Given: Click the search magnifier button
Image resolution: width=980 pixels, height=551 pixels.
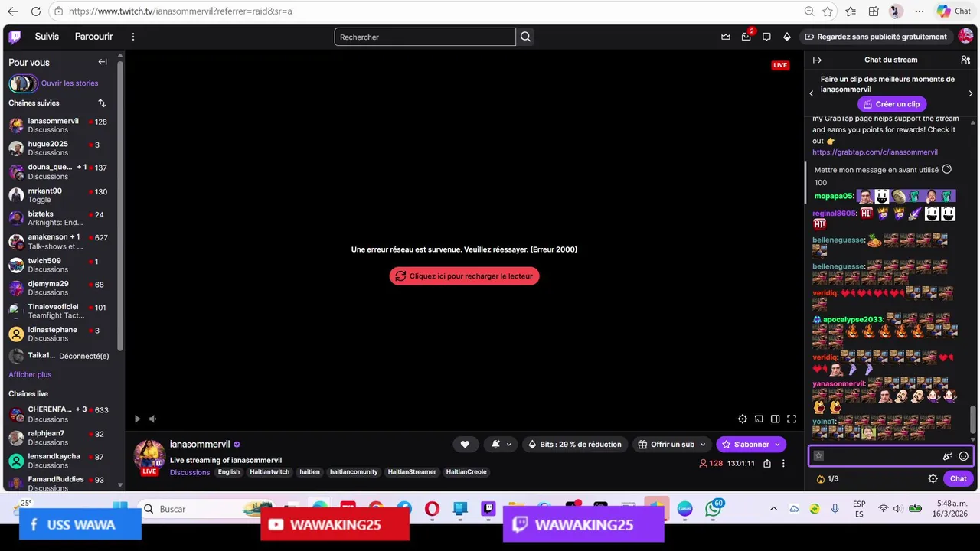Looking at the screenshot, I should click(525, 37).
